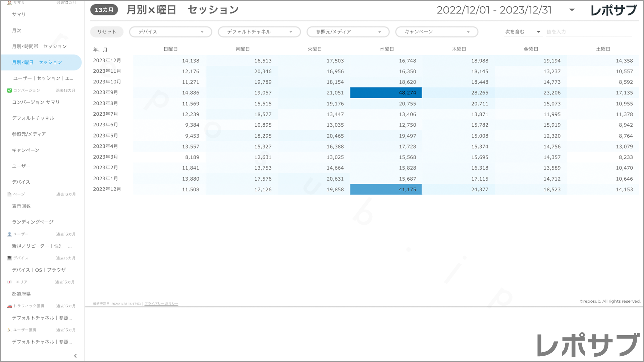Go to 月別×時間帯 セッション page

coord(39,47)
